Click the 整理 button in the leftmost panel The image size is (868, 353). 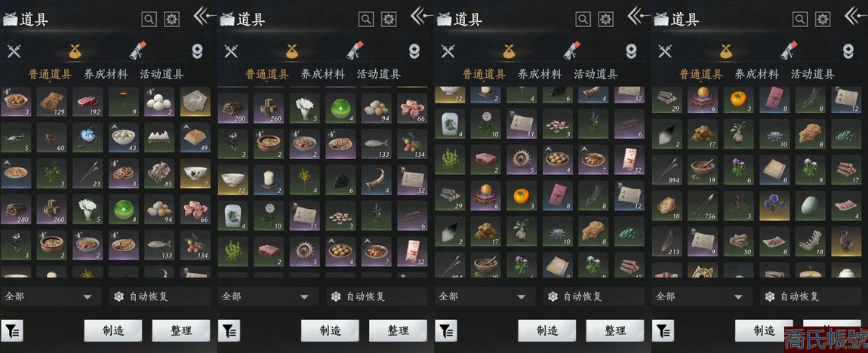(x=181, y=331)
